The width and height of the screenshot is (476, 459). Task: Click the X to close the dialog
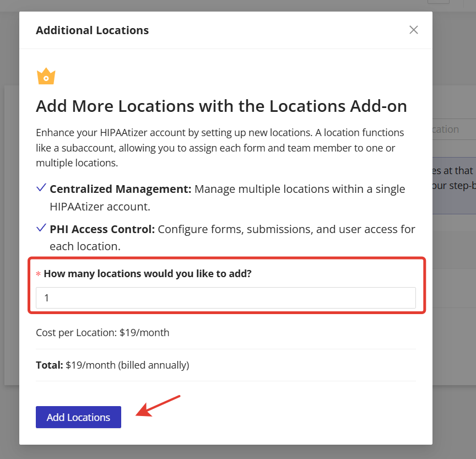414,30
